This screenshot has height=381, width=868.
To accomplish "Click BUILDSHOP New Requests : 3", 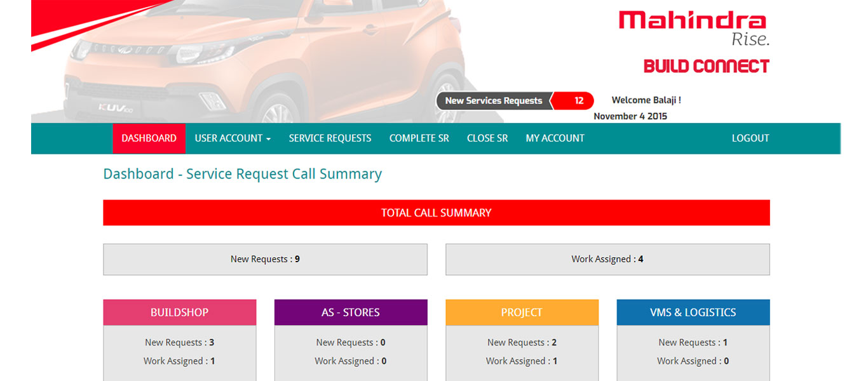I will pyautogui.click(x=180, y=343).
